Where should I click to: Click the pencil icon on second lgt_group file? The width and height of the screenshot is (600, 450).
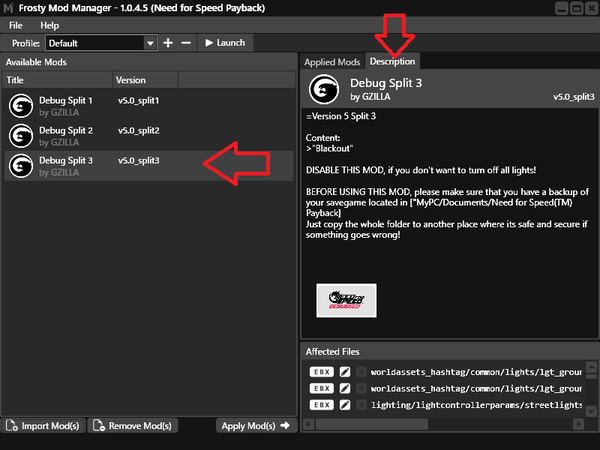(x=345, y=388)
